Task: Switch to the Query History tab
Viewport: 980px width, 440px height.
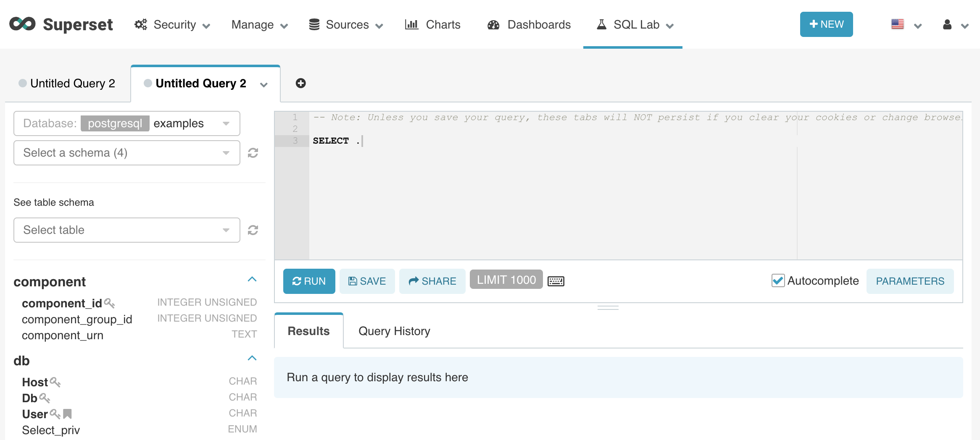Action: (x=394, y=331)
